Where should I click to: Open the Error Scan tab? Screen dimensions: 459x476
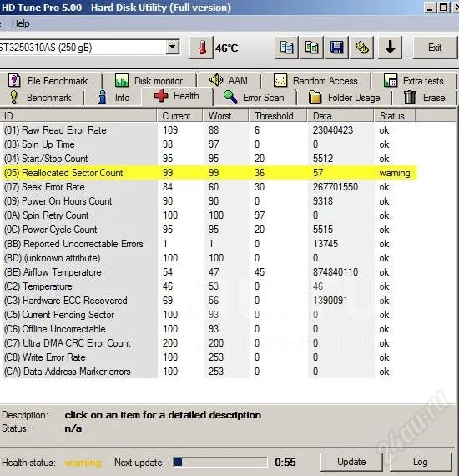255,98
